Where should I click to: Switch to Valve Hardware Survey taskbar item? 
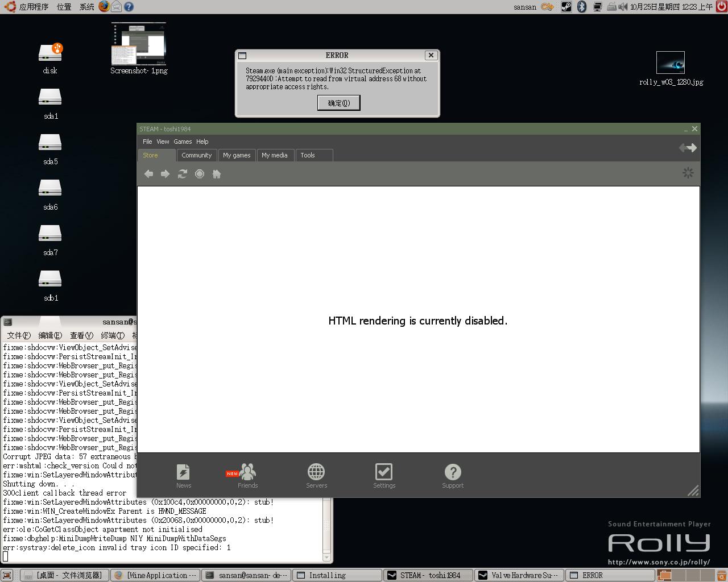pyautogui.click(x=520, y=575)
